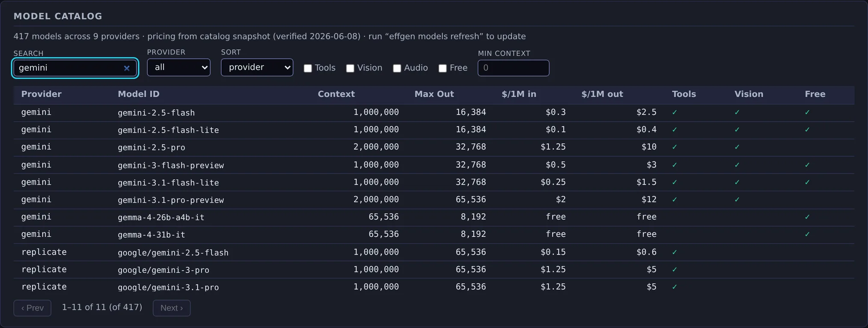Click the Vision checkmark for gemini-2.5-pro
The image size is (868, 328).
point(737,147)
